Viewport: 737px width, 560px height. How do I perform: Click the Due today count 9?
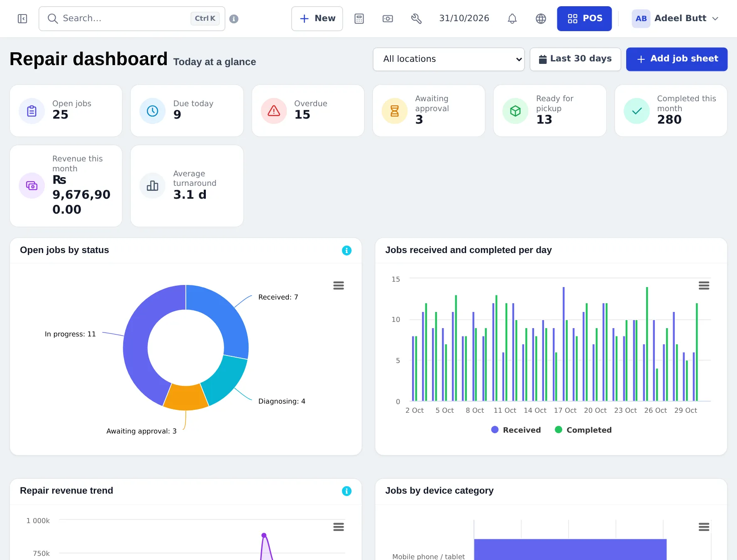tap(177, 114)
